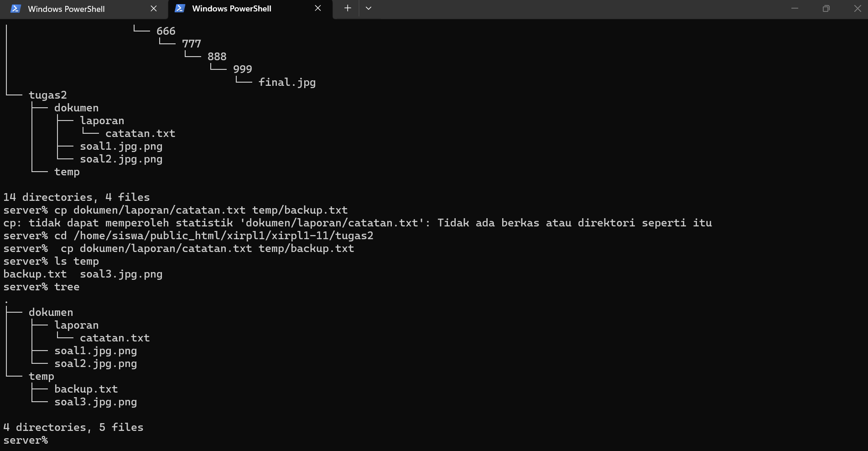Screen dimensions: 868x451
Task: Click the last server% prompt line
Action: pyautogui.click(x=26, y=440)
